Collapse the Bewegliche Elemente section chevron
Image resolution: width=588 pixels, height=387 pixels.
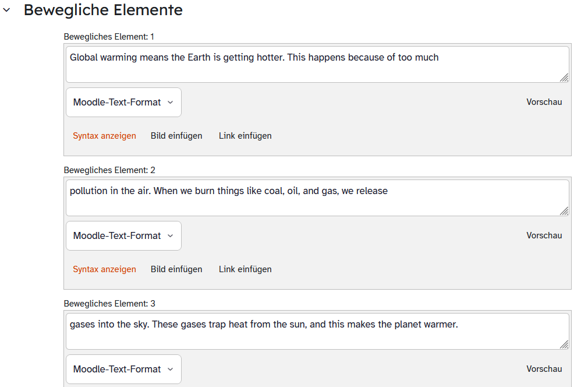click(6, 10)
